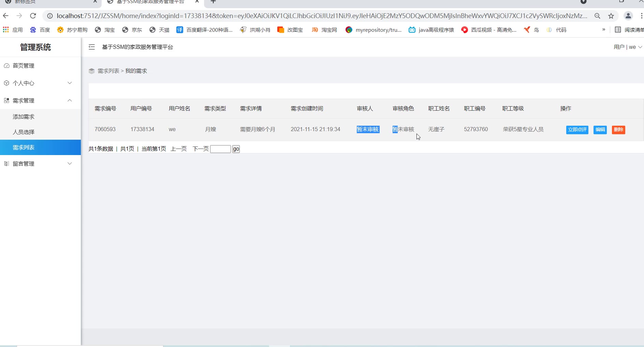Viewport: 644px width, 347px height.
Task: Open the 改图宝 bookmark
Action: point(290,30)
